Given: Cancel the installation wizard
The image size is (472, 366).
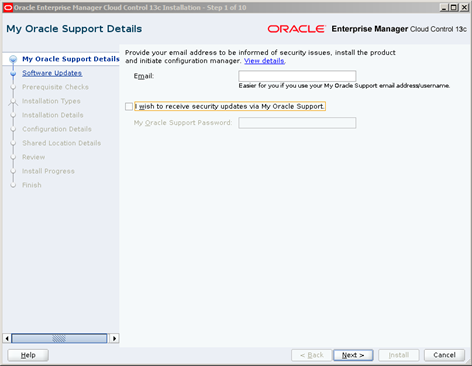Looking at the screenshot, I should point(444,355).
